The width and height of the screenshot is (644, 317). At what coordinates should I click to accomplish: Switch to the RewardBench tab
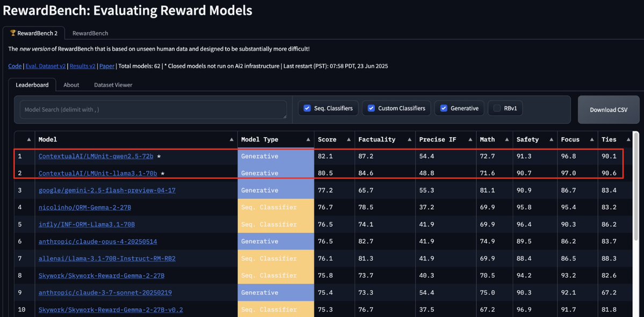click(x=90, y=33)
